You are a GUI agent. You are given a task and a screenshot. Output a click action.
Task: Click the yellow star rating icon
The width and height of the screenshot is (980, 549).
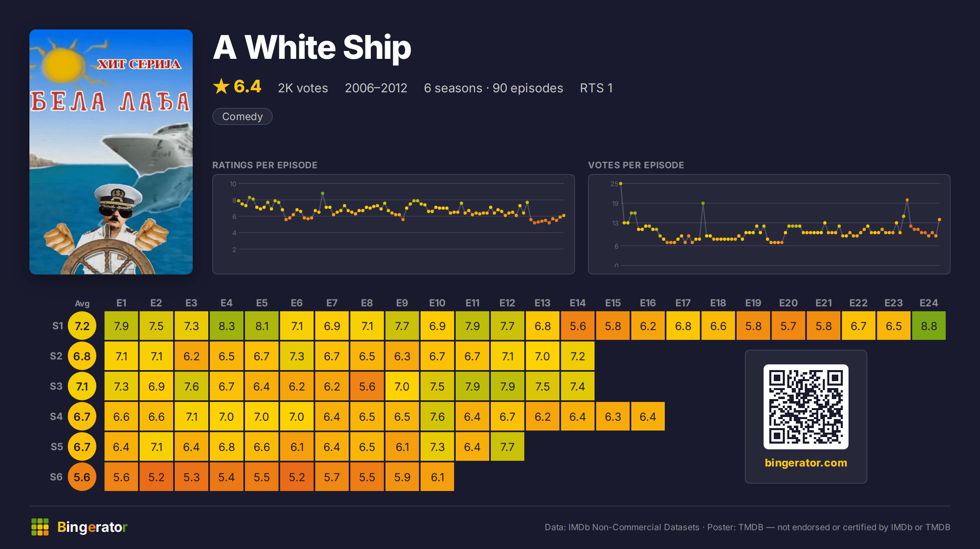[x=221, y=87]
